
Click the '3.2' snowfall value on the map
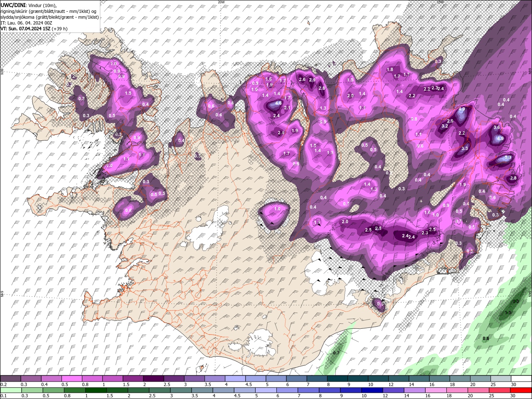coord(444,126)
